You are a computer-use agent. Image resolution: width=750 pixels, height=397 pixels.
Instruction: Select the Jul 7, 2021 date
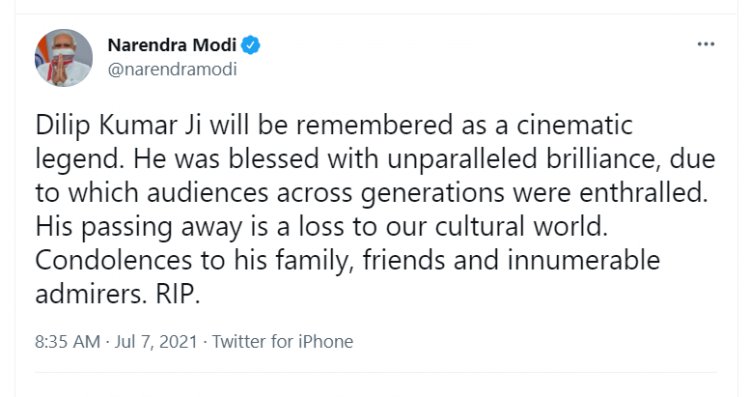[x=155, y=342]
